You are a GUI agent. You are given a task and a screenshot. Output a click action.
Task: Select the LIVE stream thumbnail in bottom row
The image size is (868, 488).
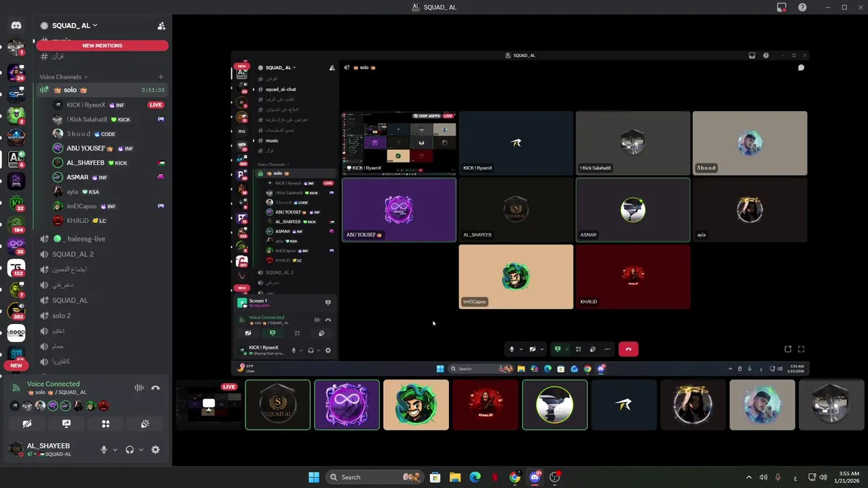click(208, 405)
